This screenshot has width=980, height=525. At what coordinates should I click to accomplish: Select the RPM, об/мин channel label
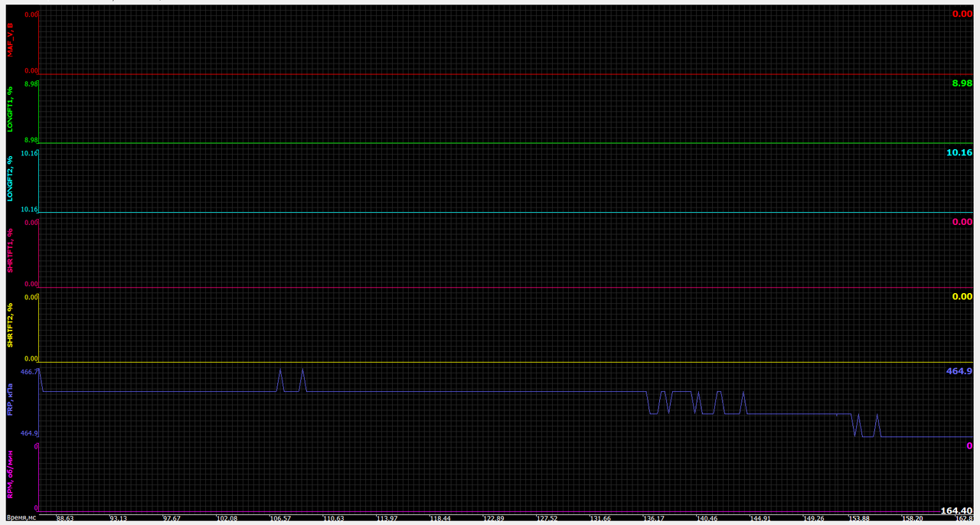pyautogui.click(x=10, y=474)
